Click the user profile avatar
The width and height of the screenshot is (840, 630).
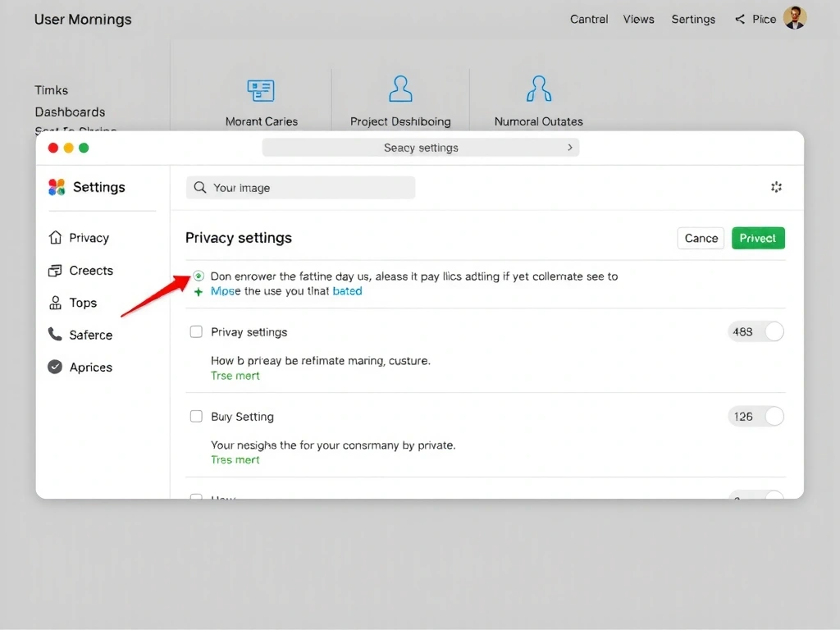coord(794,18)
